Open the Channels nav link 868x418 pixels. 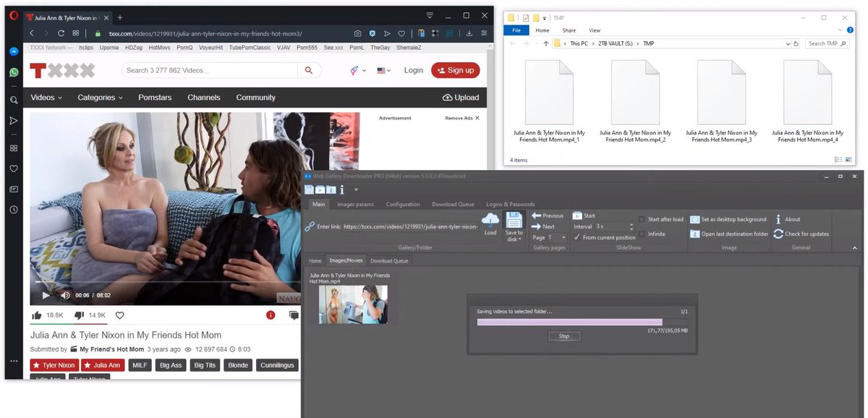(x=204, y=98)
